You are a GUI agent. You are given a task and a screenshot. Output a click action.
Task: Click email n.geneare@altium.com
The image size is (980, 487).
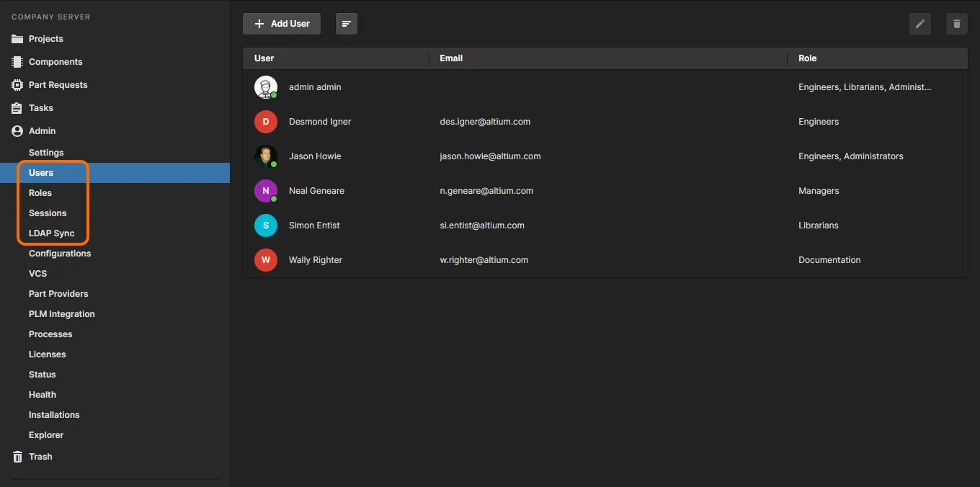(486, 191)
